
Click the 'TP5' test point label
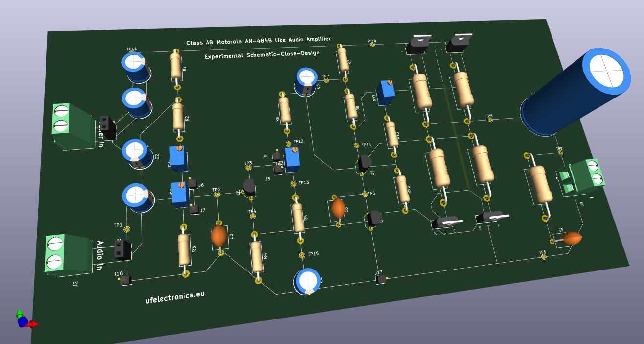coord(371,193)
